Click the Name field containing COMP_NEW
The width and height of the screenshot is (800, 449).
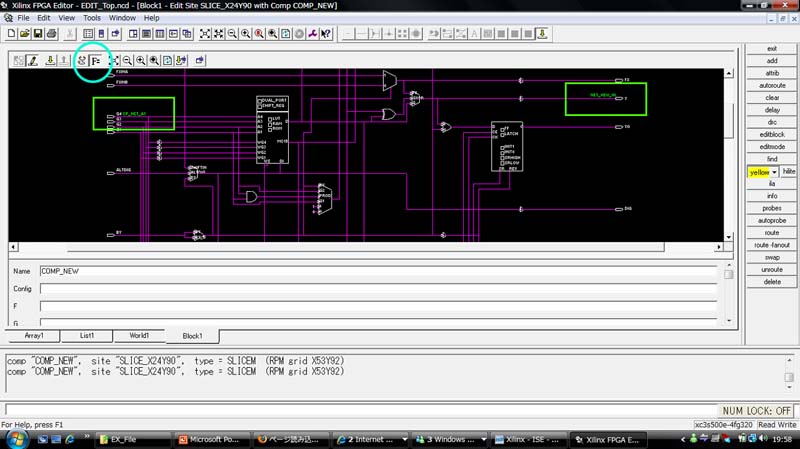[x=379, y=271]
